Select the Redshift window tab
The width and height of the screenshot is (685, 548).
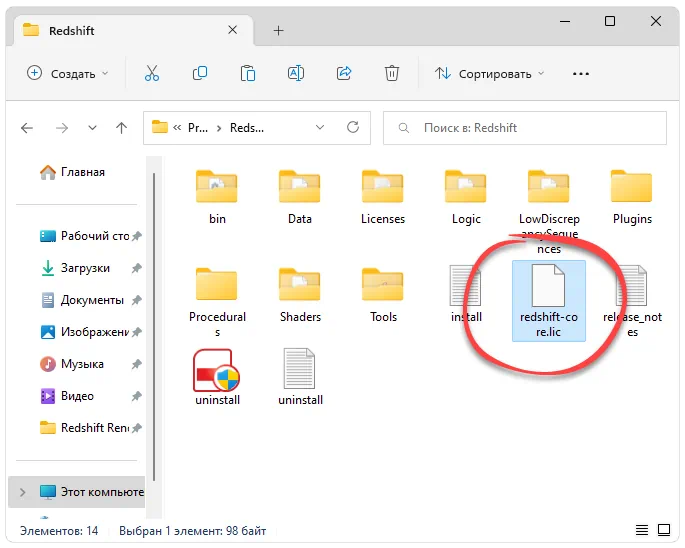[133, 31]
